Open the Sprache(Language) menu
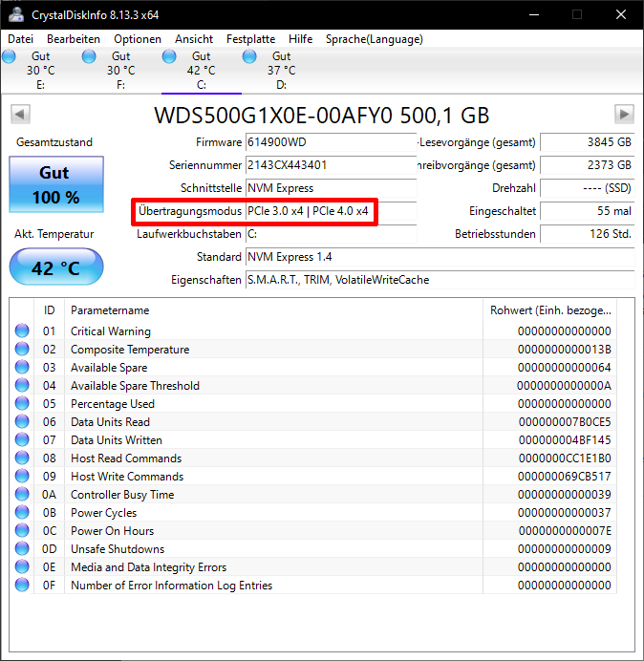 (375, 39)
